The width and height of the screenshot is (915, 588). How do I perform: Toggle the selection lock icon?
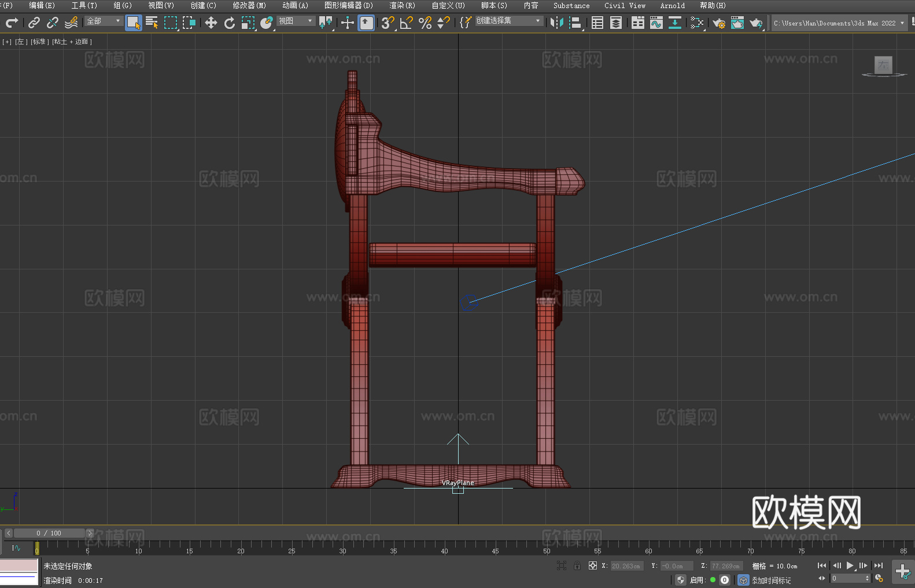click(x=577, y=566)
